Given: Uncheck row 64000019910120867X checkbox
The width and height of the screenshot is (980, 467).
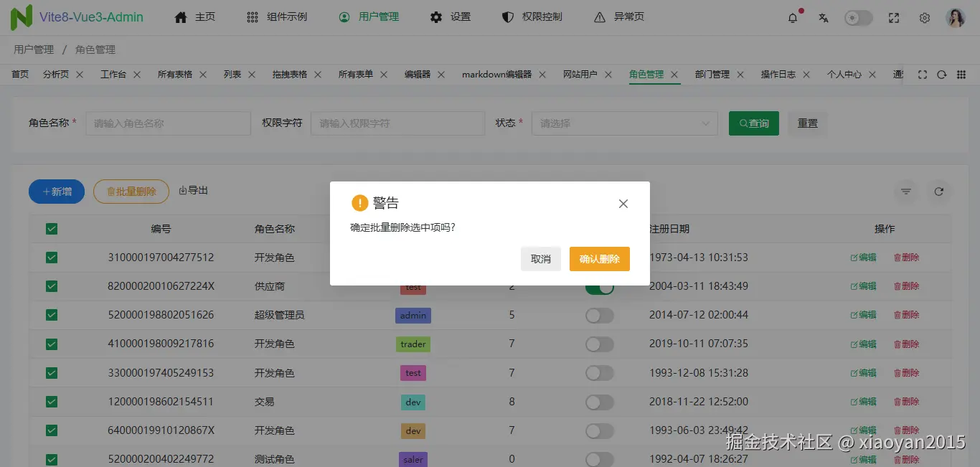Looking at the screenshot, I should 52,430.
